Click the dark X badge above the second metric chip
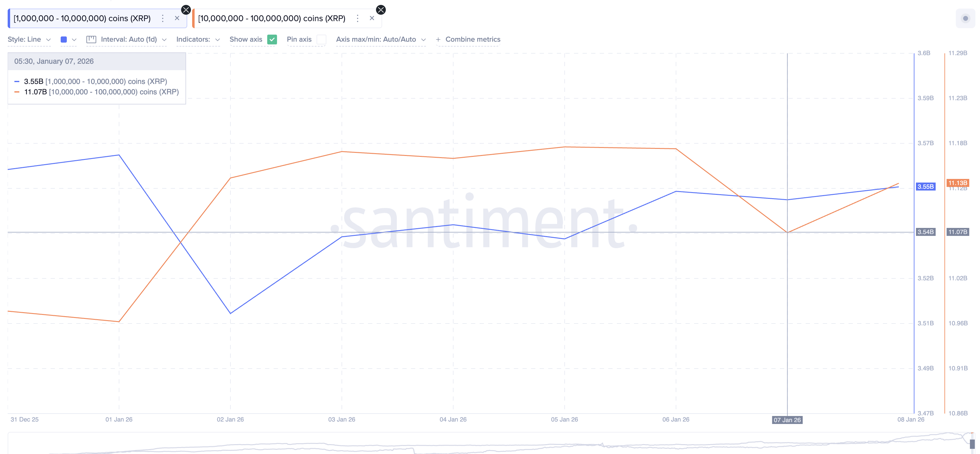The height and width of the screenshot is (454, 980). (x=381, y=9)
